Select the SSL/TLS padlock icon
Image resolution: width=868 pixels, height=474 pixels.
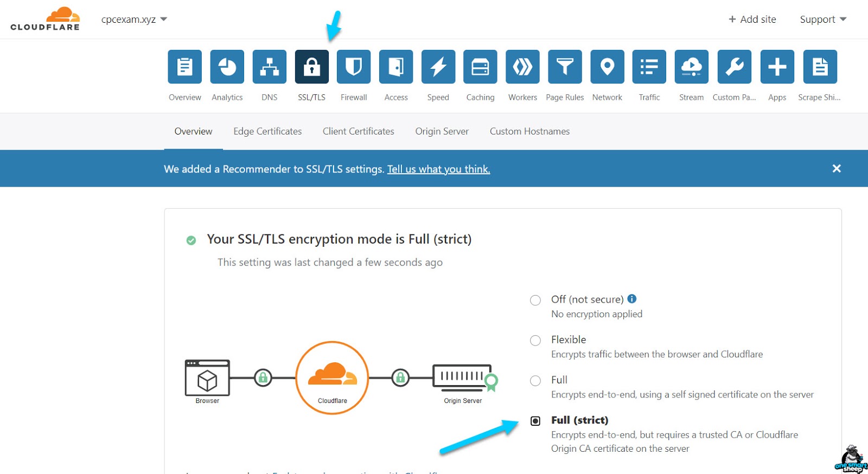311,67
